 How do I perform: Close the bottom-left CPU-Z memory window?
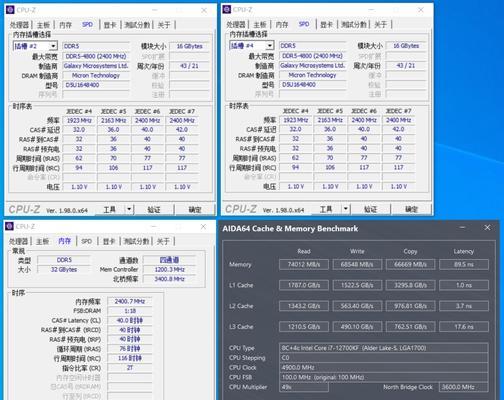coord(203,227)
